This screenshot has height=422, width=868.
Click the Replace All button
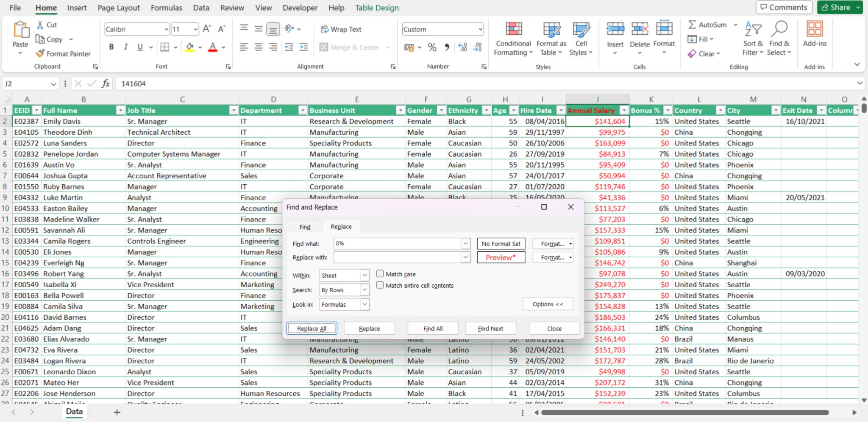click(x=312, y=328)
